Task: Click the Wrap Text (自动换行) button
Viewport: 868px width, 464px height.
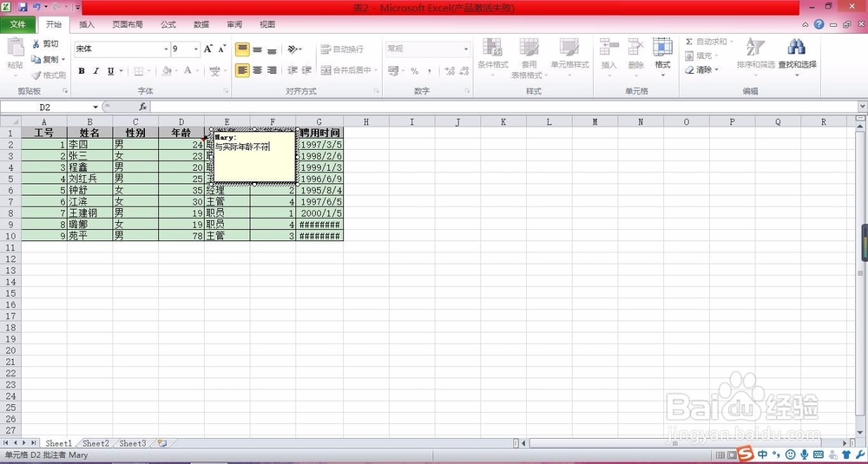Action: (342, 49)
